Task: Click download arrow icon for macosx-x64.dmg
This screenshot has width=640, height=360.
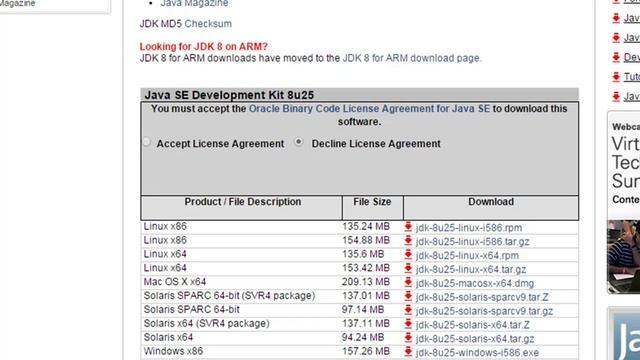Action: [408, 282]
